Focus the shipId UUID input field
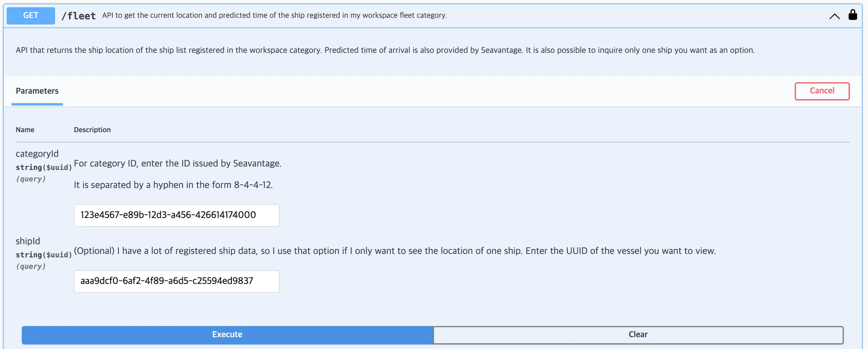This screenshot has height=349, width=868. tap(176, 281)
